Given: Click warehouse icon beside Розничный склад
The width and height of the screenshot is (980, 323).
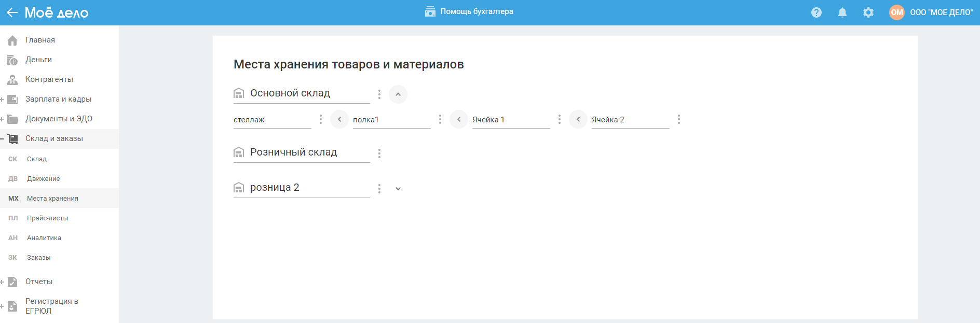Looking at the screenshot, I should [x=239, y=152].
